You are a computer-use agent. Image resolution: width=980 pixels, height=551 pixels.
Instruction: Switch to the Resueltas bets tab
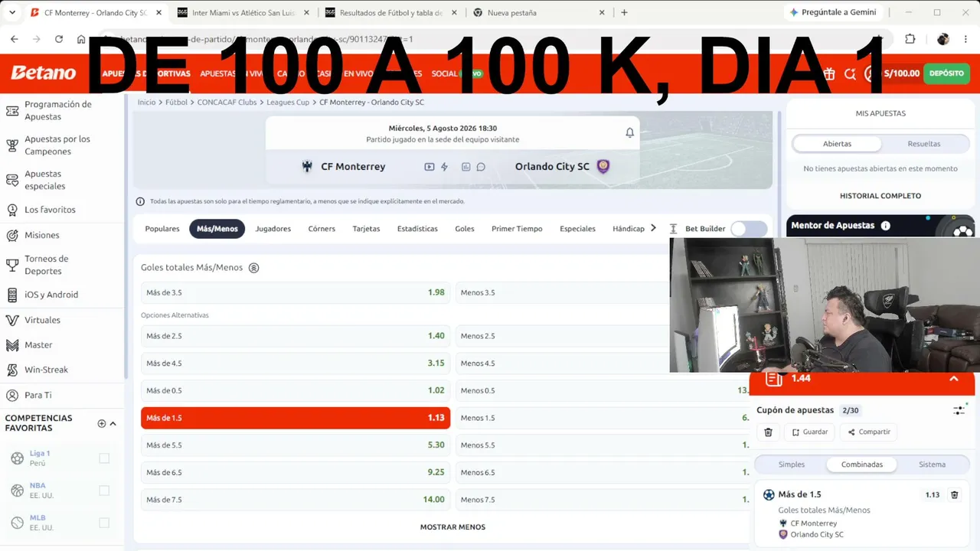click(924, 144)
